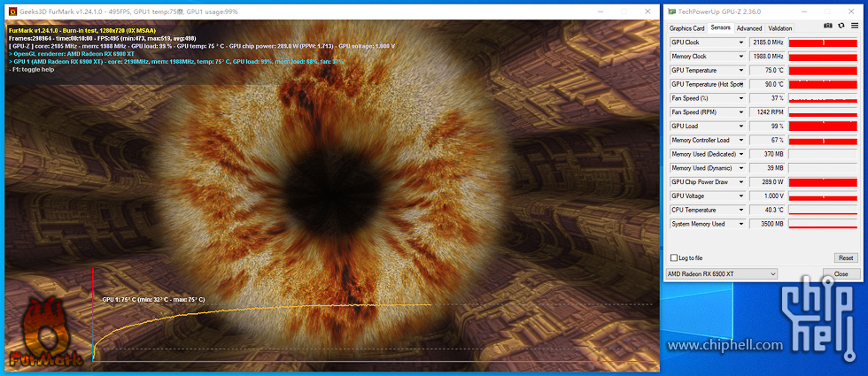
Task: Open the Memory Used (Dedicated) dropdown
Action: (740, 154)
